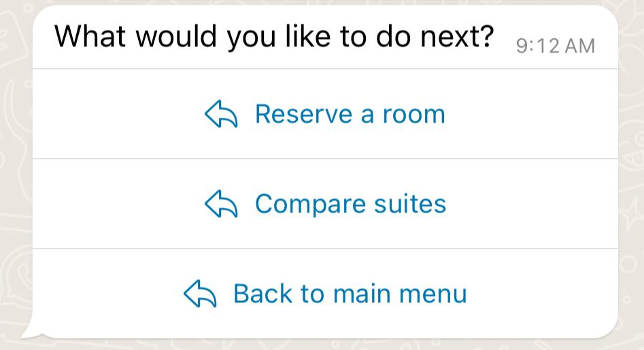The image size is (644, 350).
Task: Click the reply arrow icon beside Back to main menu
Action: (x=200, y=293)
